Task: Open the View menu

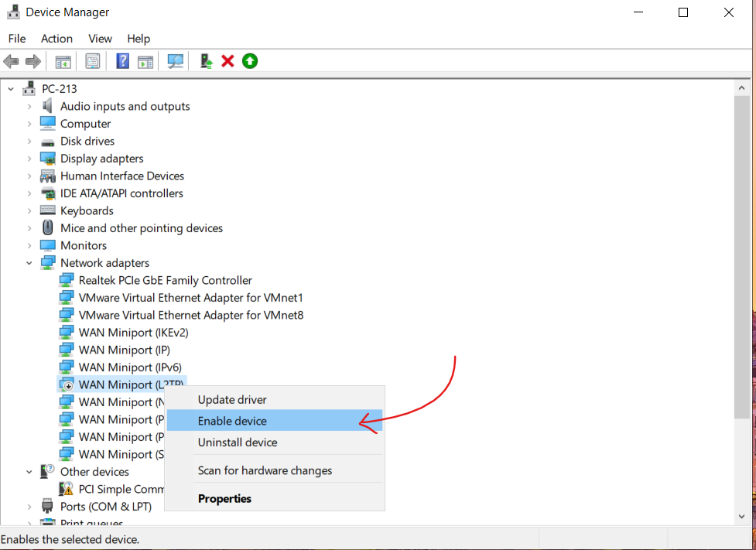Action: click(x=100, y=39)
